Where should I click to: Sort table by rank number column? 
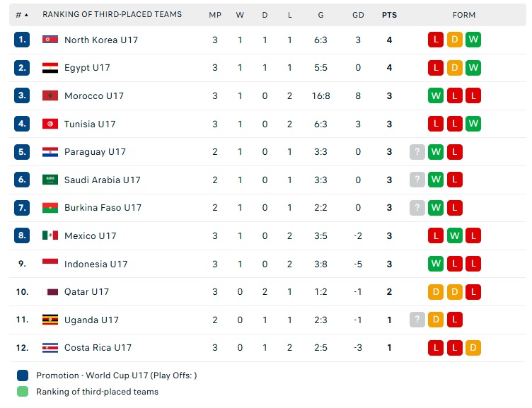[x=22, y=15]
